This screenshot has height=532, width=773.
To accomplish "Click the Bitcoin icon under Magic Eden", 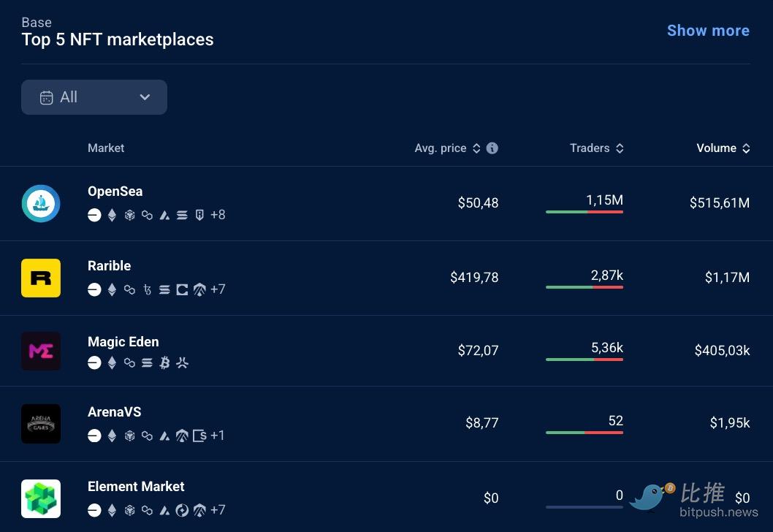I will [164, 363].
